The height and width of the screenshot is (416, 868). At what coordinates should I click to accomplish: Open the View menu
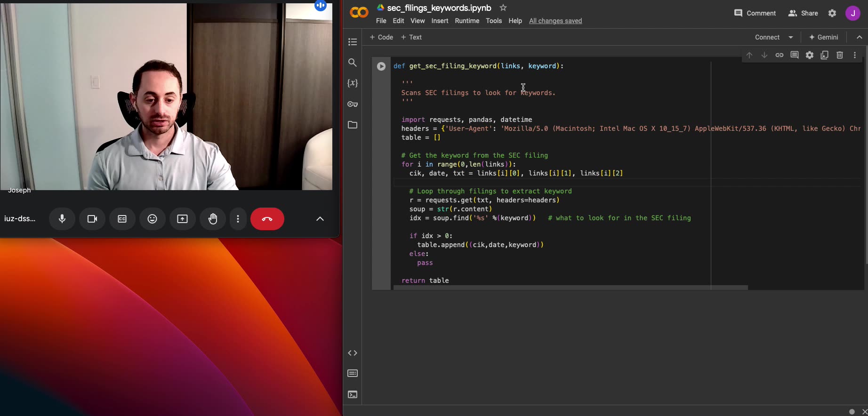[x=418, y=21]
